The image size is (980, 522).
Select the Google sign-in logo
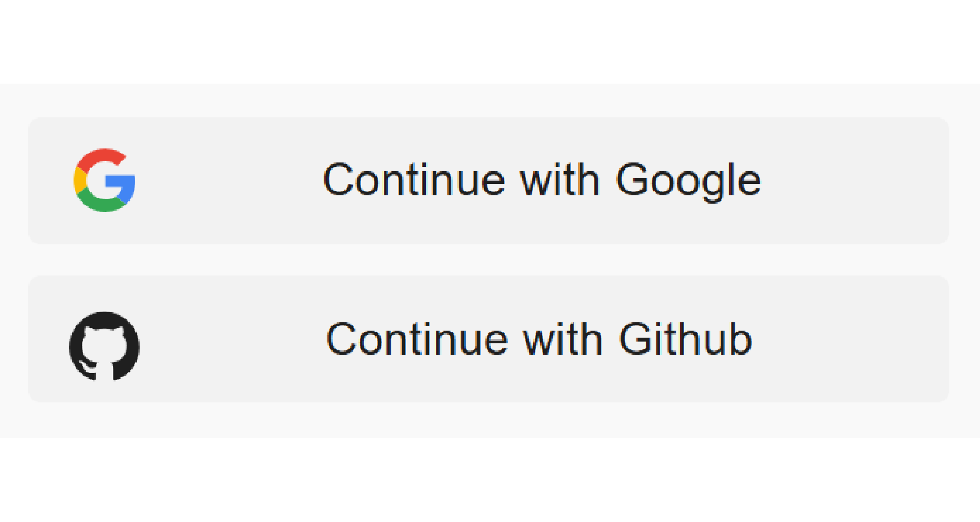(105, 180)
